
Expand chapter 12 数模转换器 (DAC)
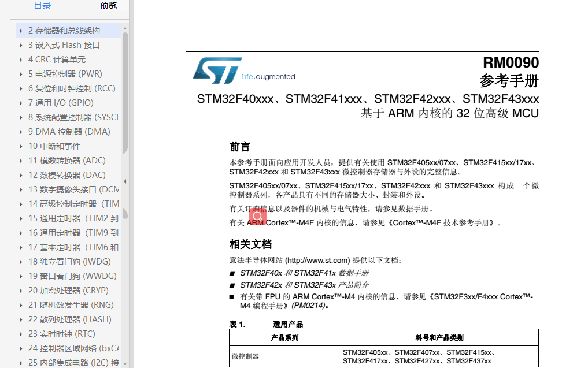[x=21, y=176]
